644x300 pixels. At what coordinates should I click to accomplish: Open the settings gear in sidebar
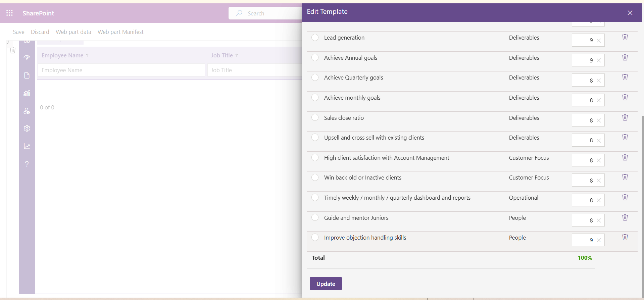[27, 129]
